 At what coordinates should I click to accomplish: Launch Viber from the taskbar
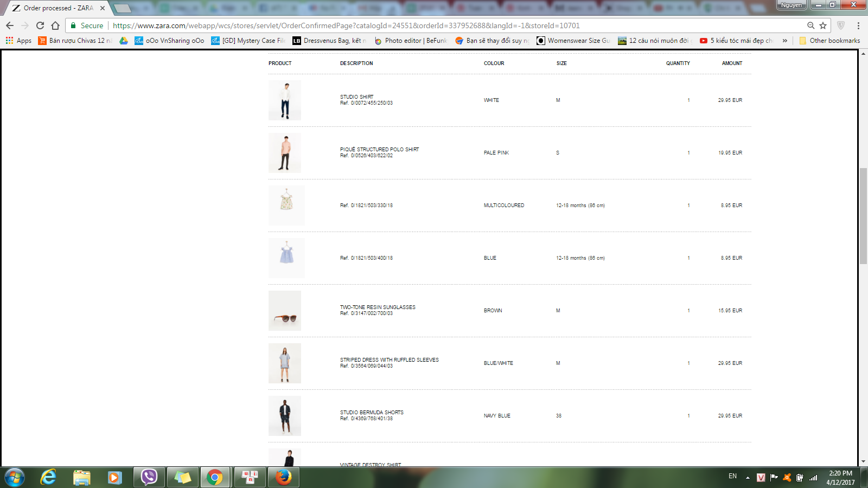(149, 477)
